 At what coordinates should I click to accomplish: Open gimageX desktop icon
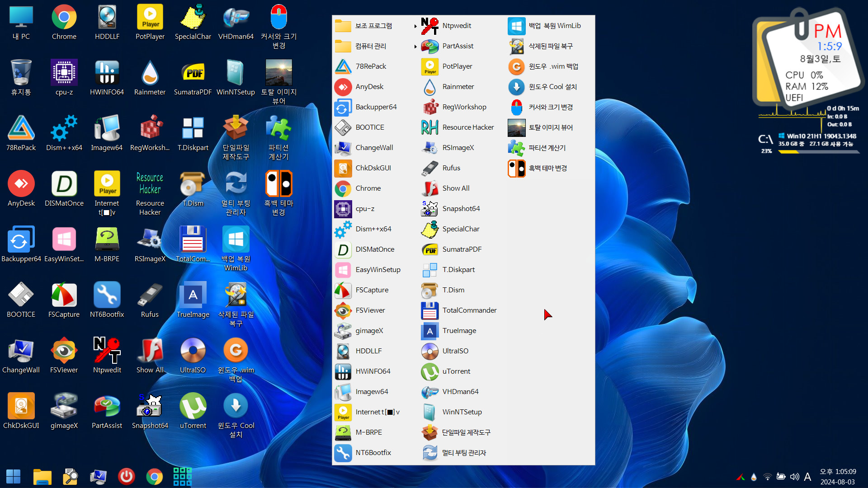pyautogui.click(x=64, y=411)
